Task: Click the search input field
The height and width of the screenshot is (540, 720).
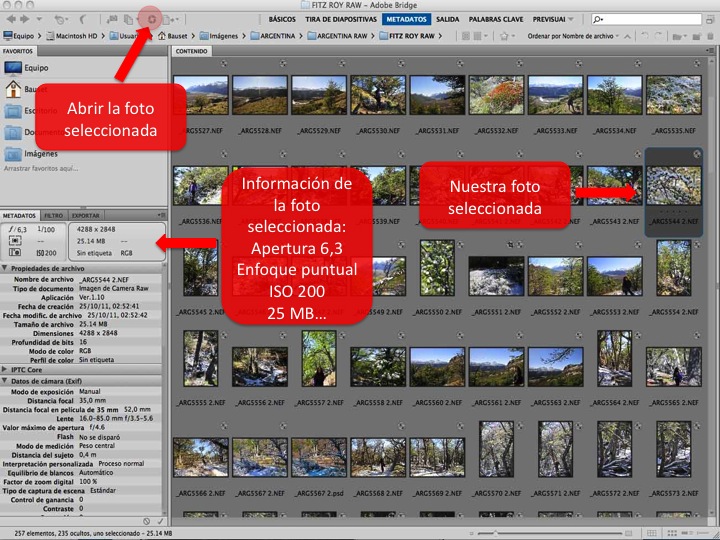Action: click(655, 19)
